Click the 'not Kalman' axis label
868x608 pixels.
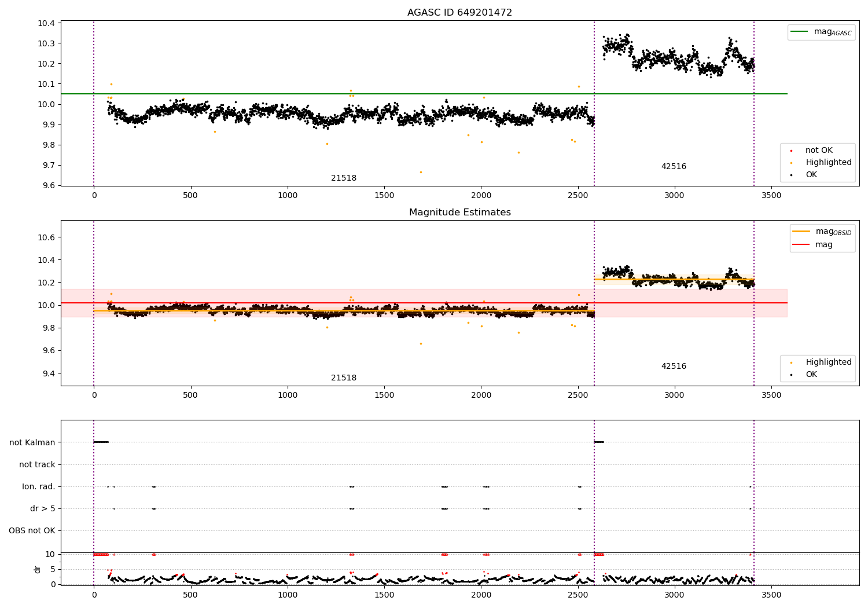click(x=32, y=443)
